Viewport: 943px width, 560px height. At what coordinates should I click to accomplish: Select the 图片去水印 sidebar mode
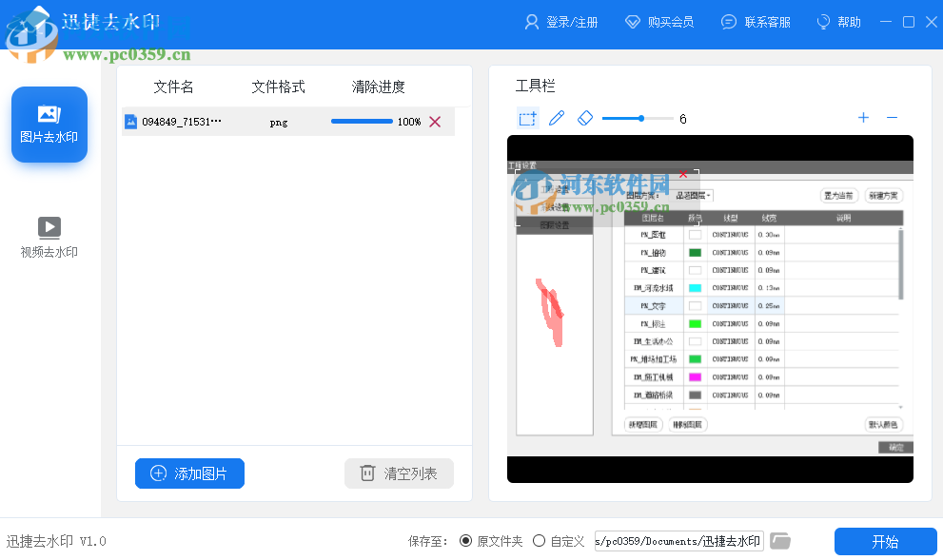pos(49,125)
